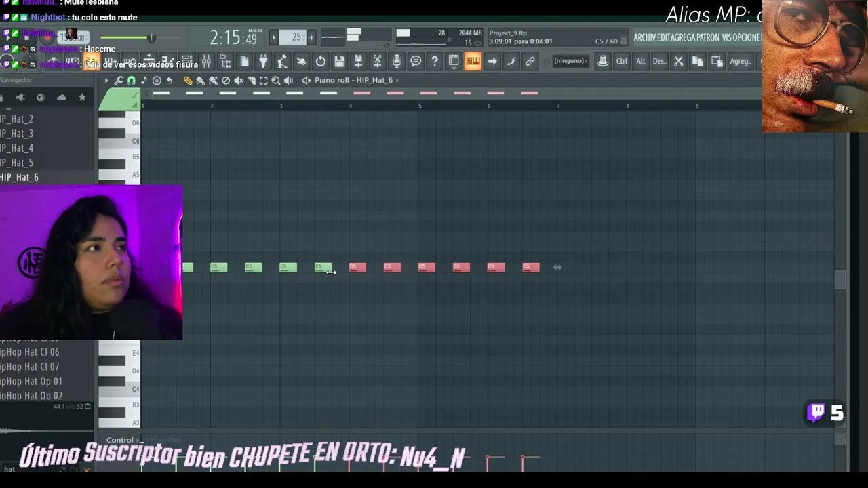Open the speech bubble project info icon

click(416, 62)
